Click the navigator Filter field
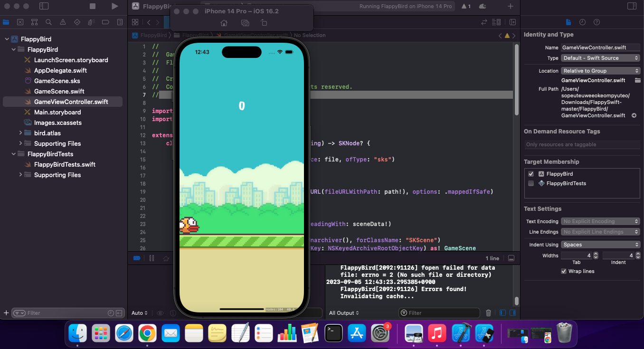Viewport: 644px width, 349px height. (67, 313)
